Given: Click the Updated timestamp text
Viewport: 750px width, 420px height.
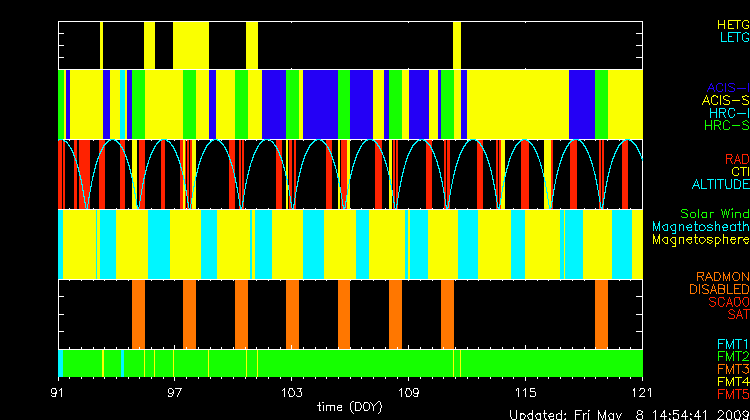Looking at the screenshot, I should (x=628, y=414).
